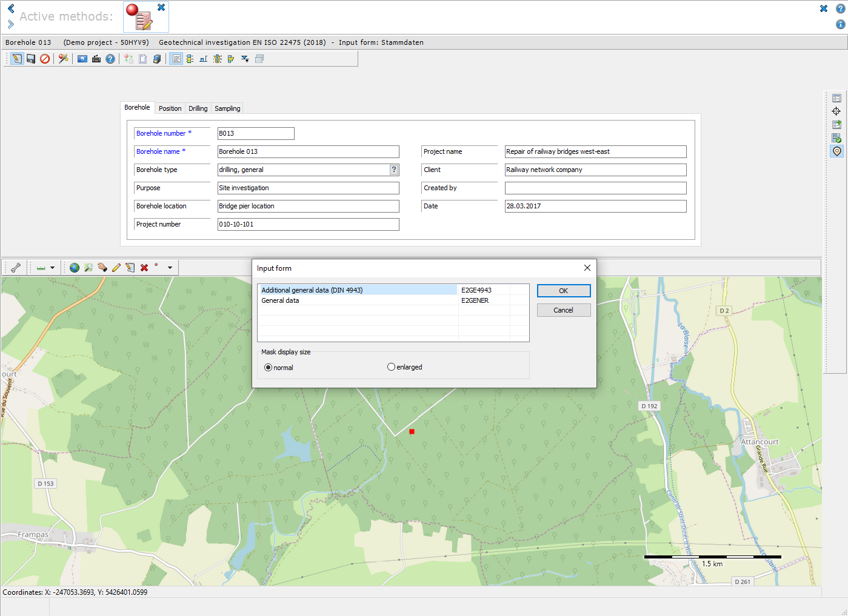Click the yellow and green bars icon
848x616 pixels.
click(231, 59)
